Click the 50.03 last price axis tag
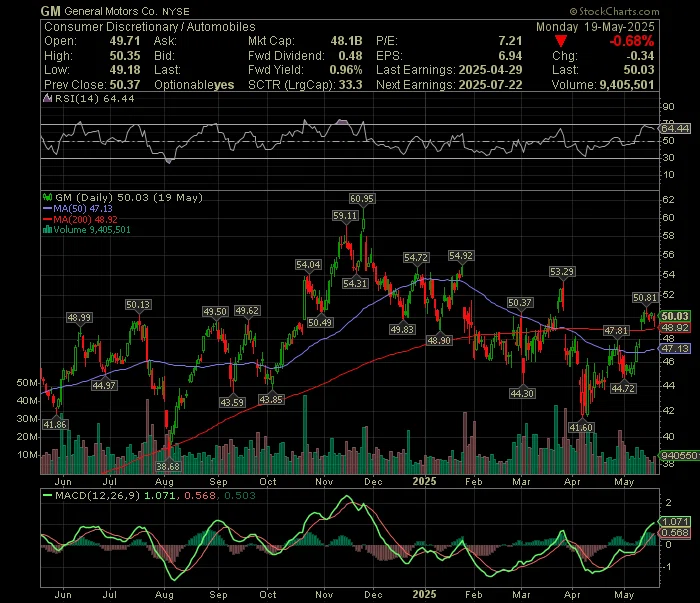The width and height of the screenshot is (700, 603). pos(675,316)
